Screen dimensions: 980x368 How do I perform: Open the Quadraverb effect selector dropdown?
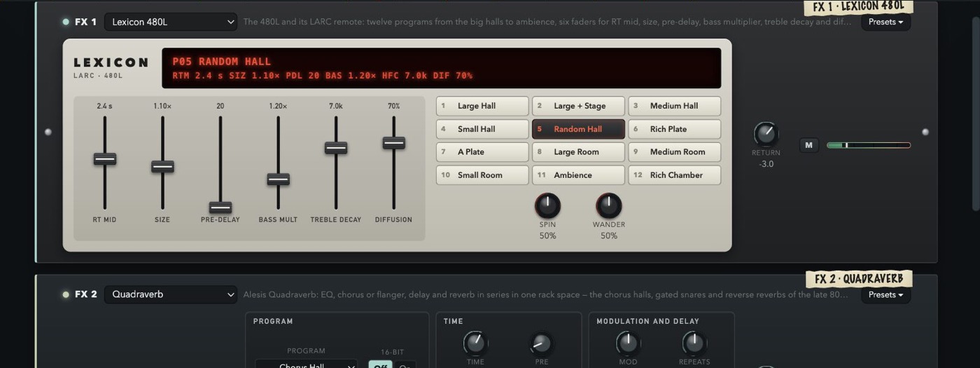(171, 294)
